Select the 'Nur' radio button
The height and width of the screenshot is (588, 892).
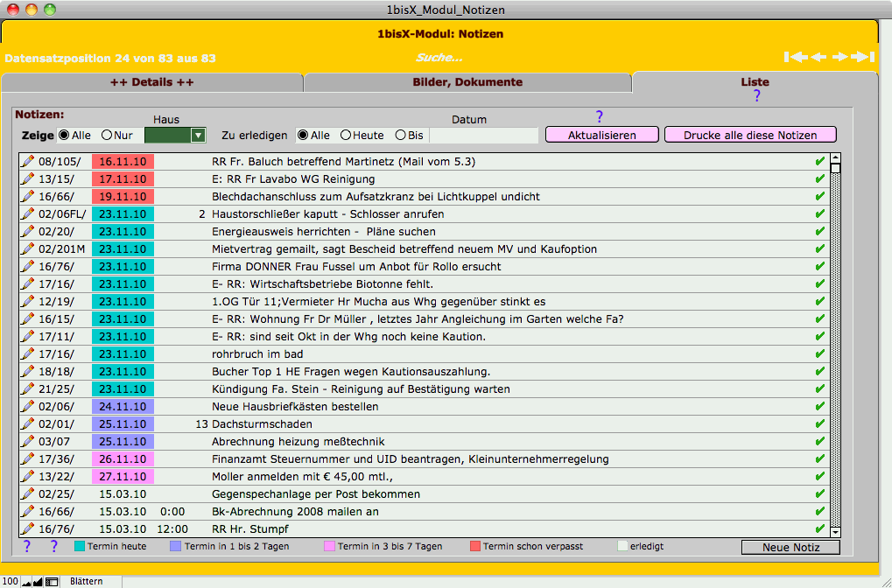point(107,136)
